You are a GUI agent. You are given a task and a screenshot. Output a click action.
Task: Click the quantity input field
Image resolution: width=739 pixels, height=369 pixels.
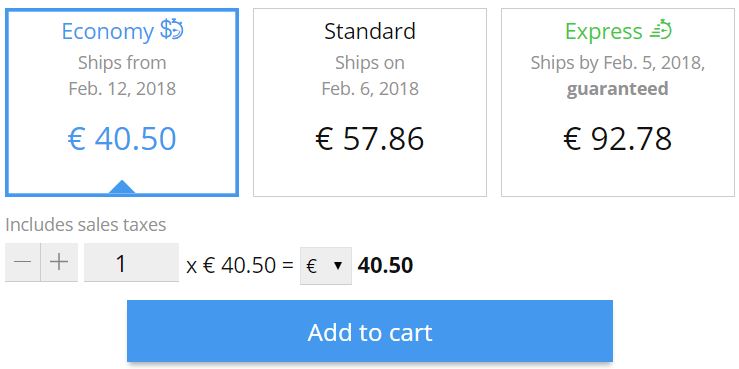pos(131,262)
